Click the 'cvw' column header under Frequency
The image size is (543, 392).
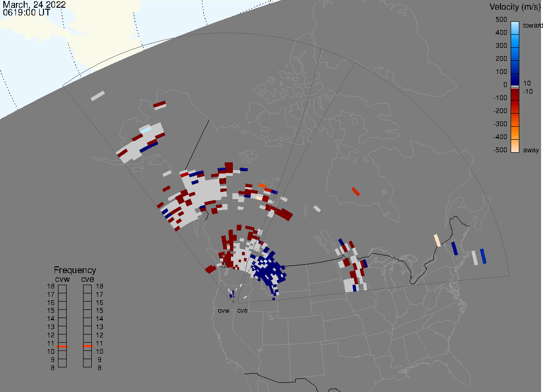[62, 279]
